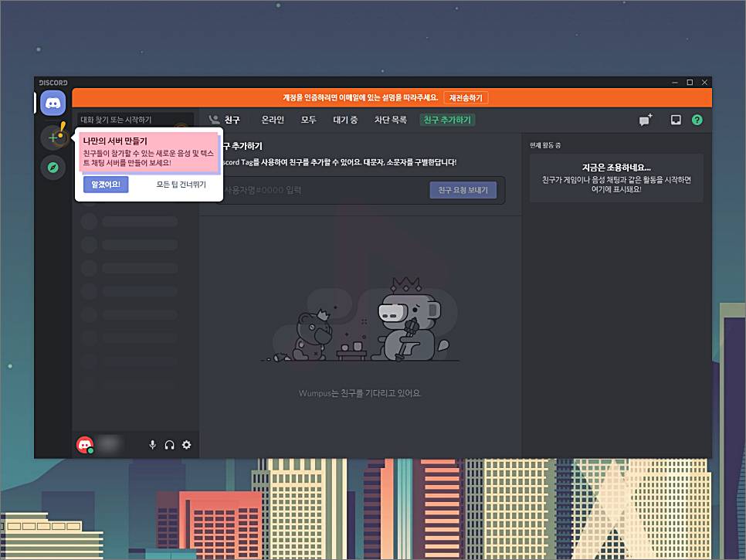746x560 pixels.
Task: Click the add server plus icon
Action: click(53, 138)
